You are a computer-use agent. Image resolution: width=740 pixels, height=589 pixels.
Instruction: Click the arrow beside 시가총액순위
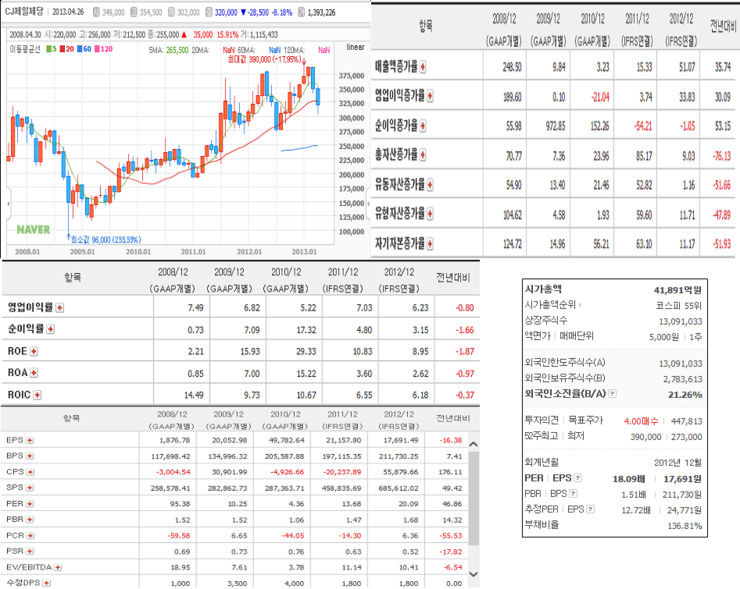(x=580, y=305)
